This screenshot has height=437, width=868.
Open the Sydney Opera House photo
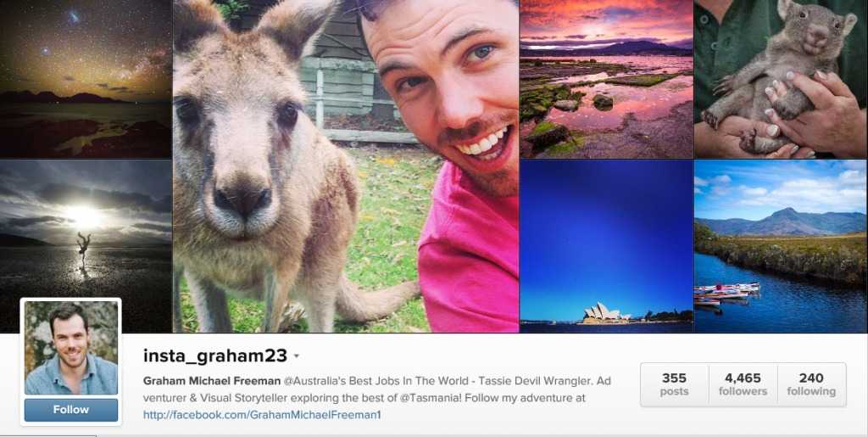pyautogui.click(x=606, y=246)
